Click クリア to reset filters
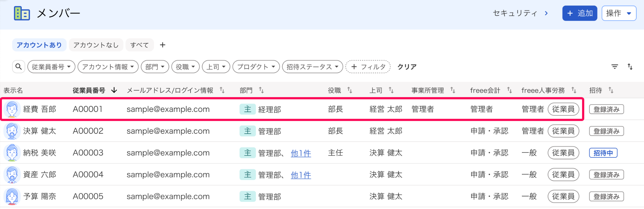Image resolution: width=644 pixels, height=209 pixels. [407, 67]
